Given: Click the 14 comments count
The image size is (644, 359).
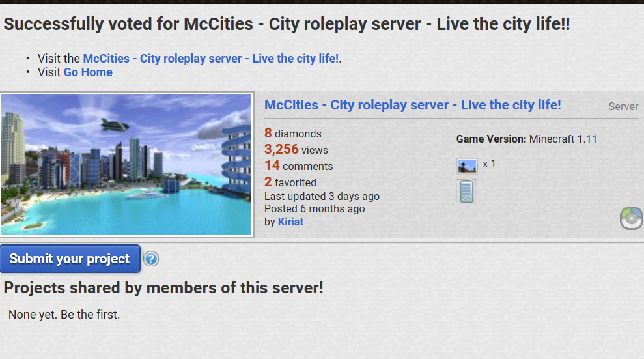Looking at the screenshot, I should coord(299,166).
